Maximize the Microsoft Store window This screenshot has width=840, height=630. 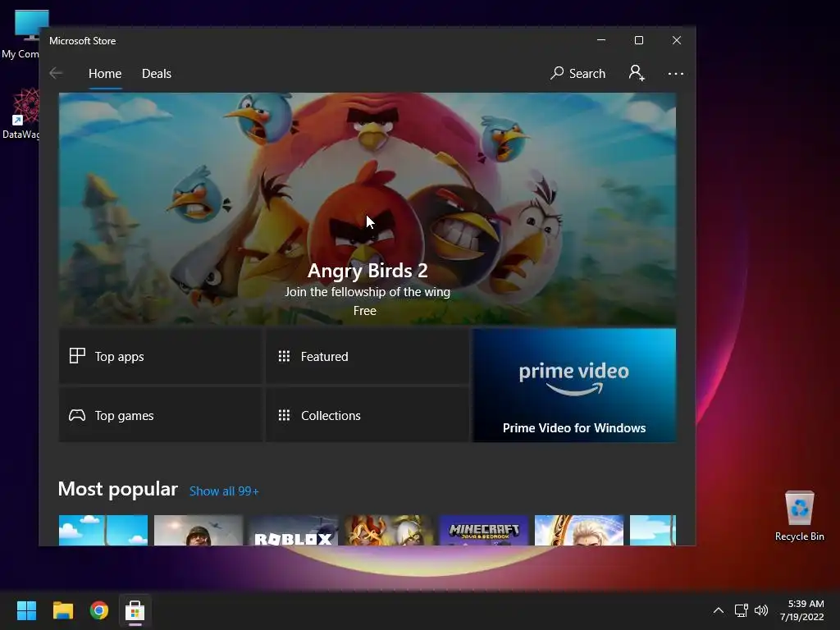pos(638,40)
